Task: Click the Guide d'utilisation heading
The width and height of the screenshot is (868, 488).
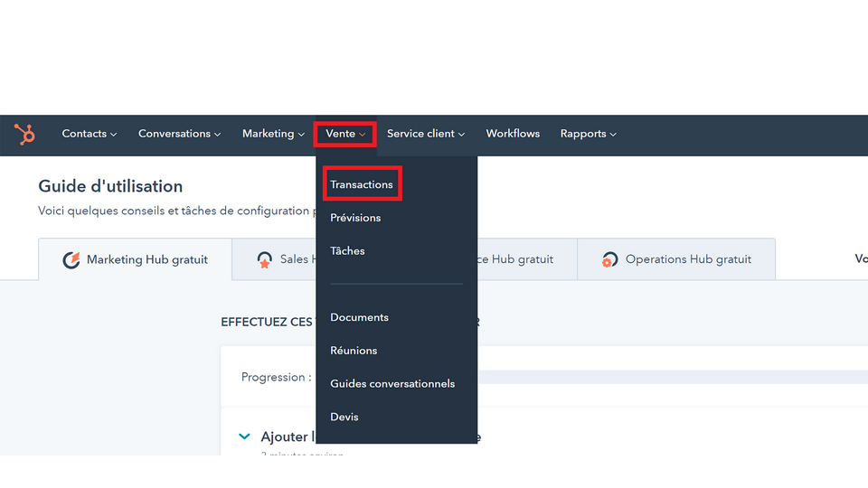Action: (x=110, y=186)
